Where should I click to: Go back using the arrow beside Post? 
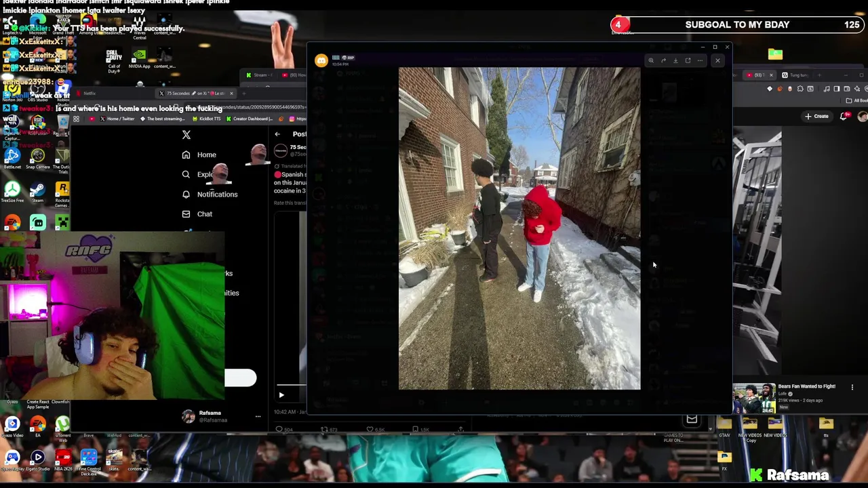click(277, 134)
